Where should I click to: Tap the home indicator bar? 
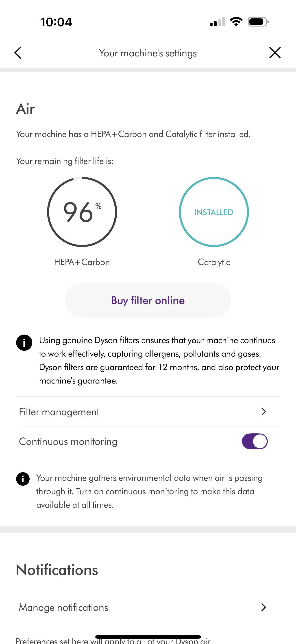click(x=148, y=637)
